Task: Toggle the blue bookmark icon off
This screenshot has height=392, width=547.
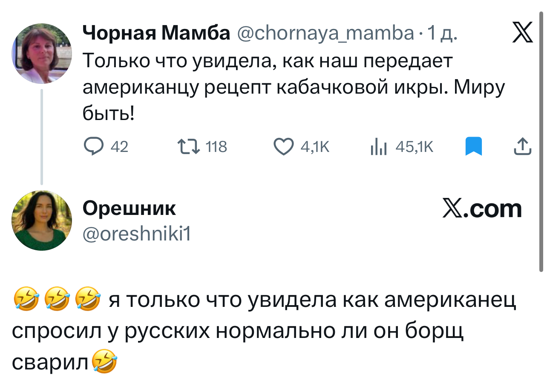Action: pyautogui.click(x=473, y=147)
